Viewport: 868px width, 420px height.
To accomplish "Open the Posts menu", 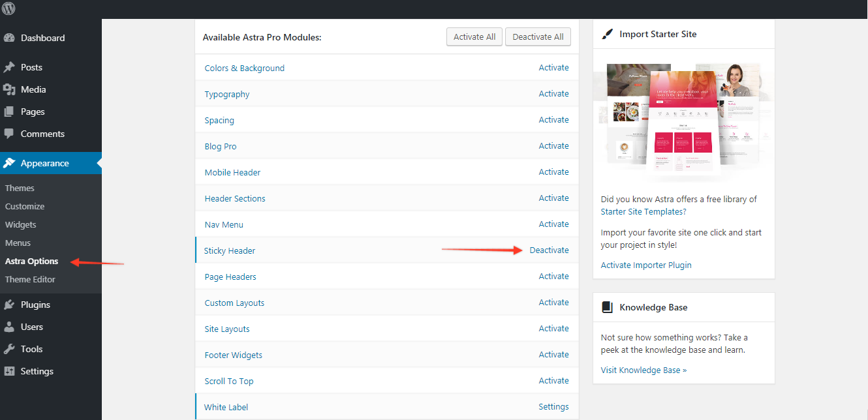I will point(51,67).
